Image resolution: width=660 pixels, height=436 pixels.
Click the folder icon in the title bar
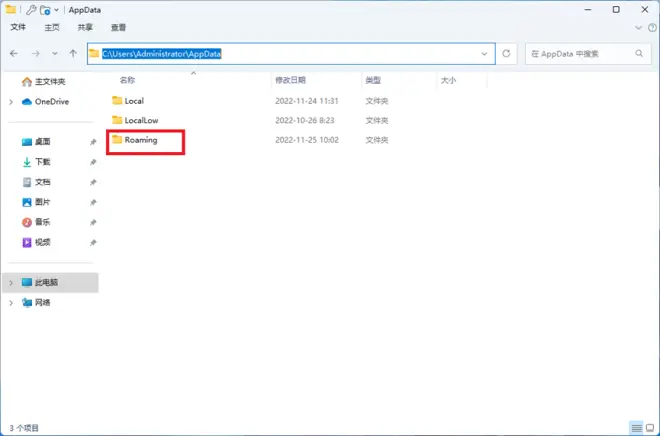pyautogui.click(x=11, y=9)
